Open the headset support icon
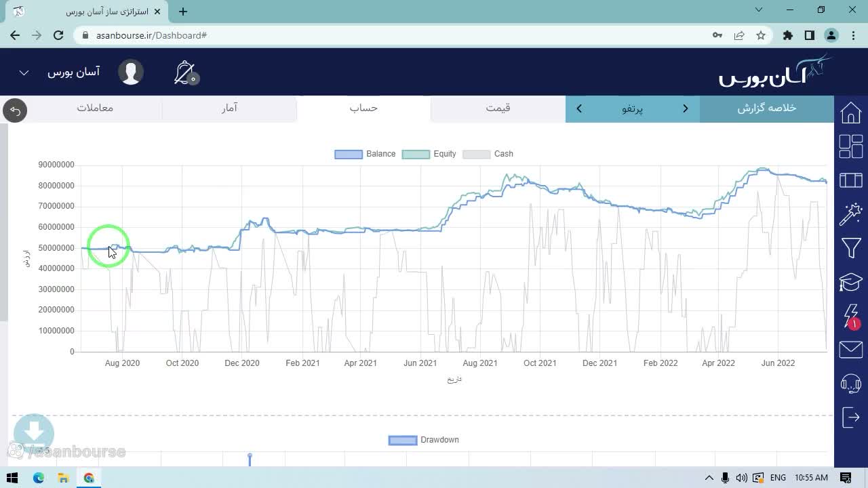This screenshot has height=488, width=868. click(x=850, y=384)
